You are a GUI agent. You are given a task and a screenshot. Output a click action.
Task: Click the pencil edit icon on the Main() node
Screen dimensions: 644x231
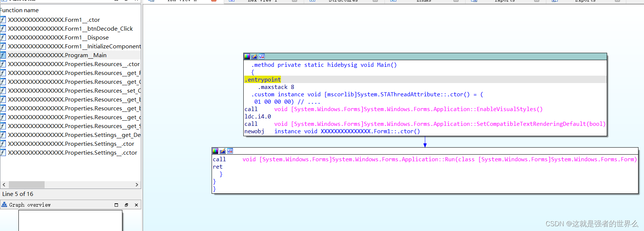pyautogui.click(x=254, y=56)
